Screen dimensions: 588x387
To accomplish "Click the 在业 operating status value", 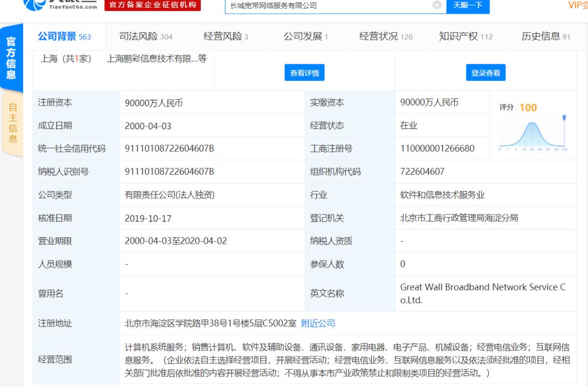I will pyautogui.click(x=408, y=126).
